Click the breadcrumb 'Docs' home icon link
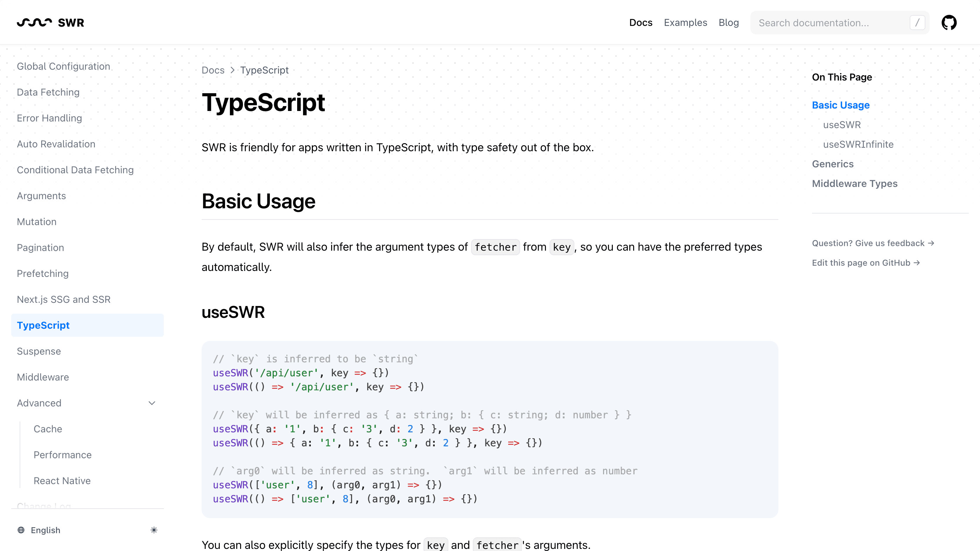This screenshot has width=980, height=551. point(213,70)
